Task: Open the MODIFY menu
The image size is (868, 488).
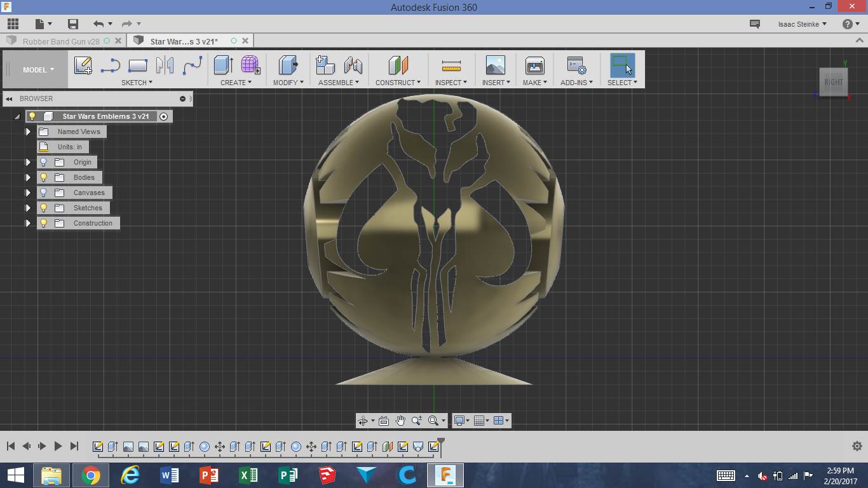Action: 288,83
